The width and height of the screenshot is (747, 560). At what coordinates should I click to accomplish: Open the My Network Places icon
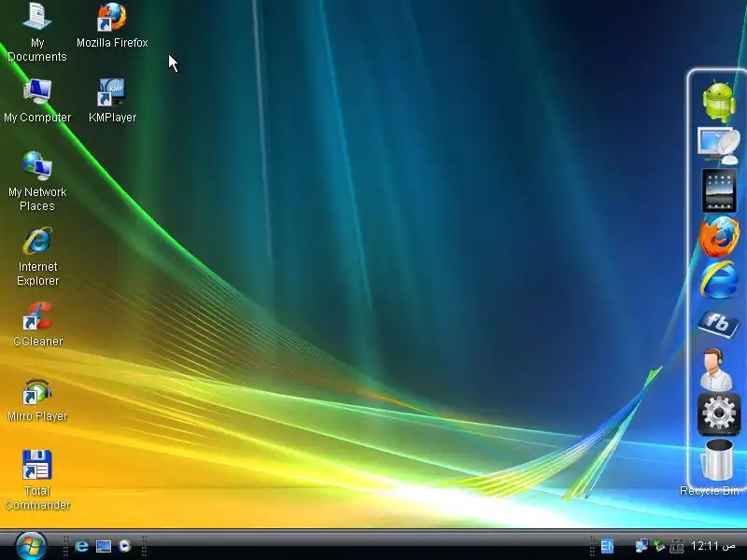[37, 181]
